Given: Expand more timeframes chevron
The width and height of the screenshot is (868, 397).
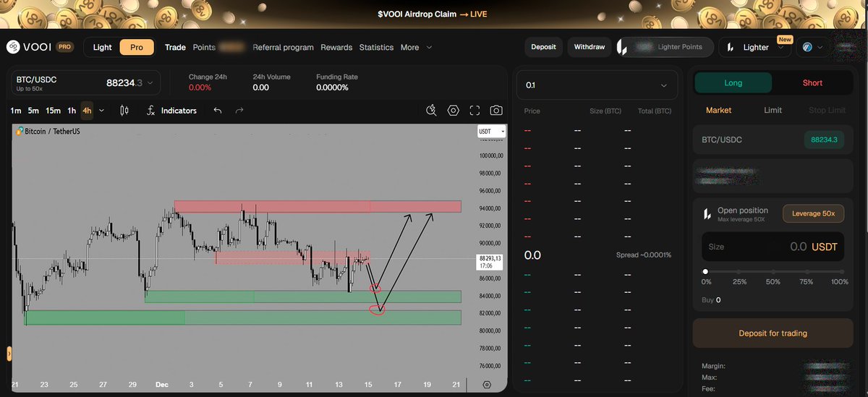Looking at the screenshot, I should [x=101, y=111].
